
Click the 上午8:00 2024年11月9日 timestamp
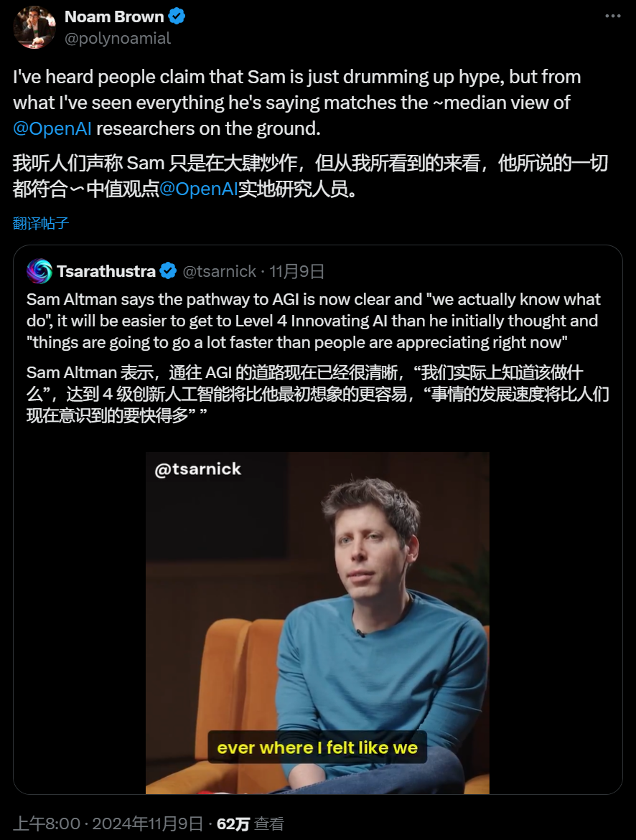(108, 824)
